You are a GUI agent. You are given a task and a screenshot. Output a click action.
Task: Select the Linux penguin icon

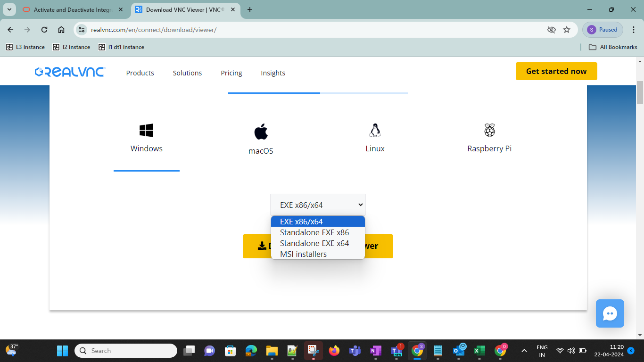coord(375,130)
